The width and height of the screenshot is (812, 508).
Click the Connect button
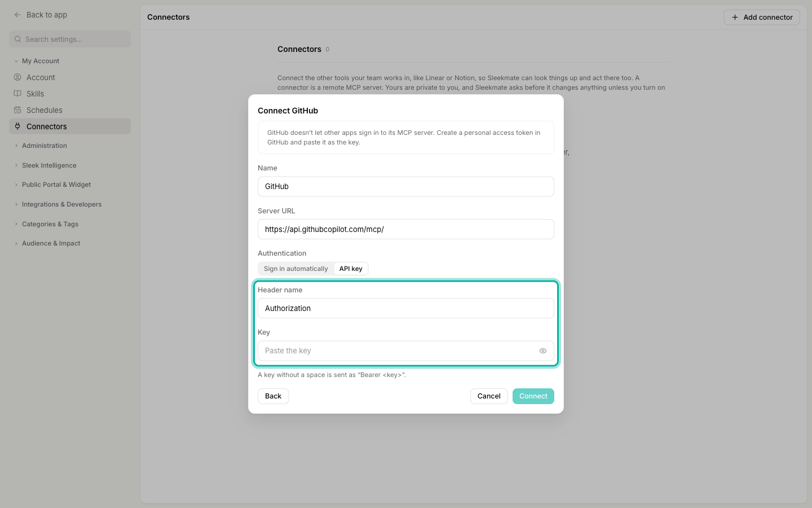(533, 396)
